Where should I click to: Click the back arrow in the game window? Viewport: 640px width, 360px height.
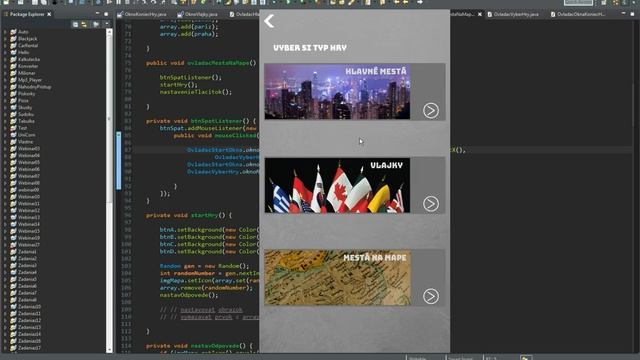(269, 21)
